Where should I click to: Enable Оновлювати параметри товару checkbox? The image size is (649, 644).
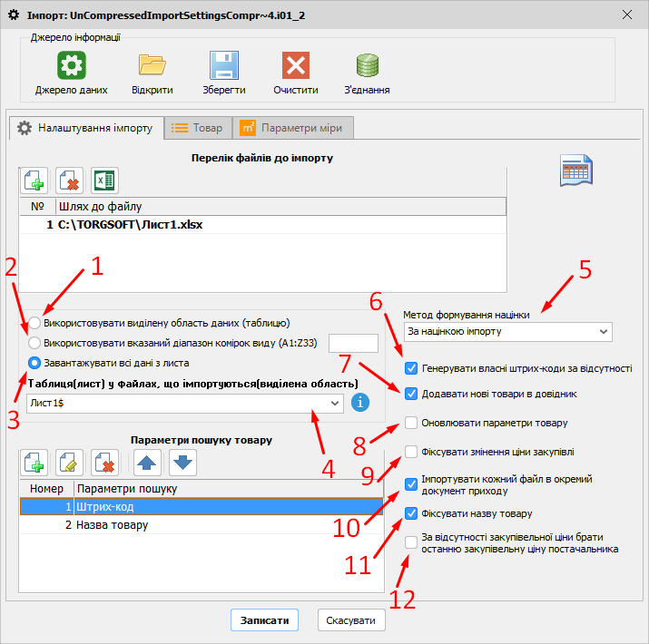pyautogui.click(x=412, y=423)
